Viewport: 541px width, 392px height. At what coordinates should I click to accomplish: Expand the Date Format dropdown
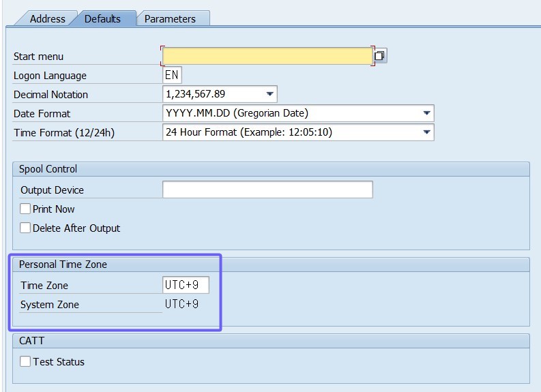point(426,113)
